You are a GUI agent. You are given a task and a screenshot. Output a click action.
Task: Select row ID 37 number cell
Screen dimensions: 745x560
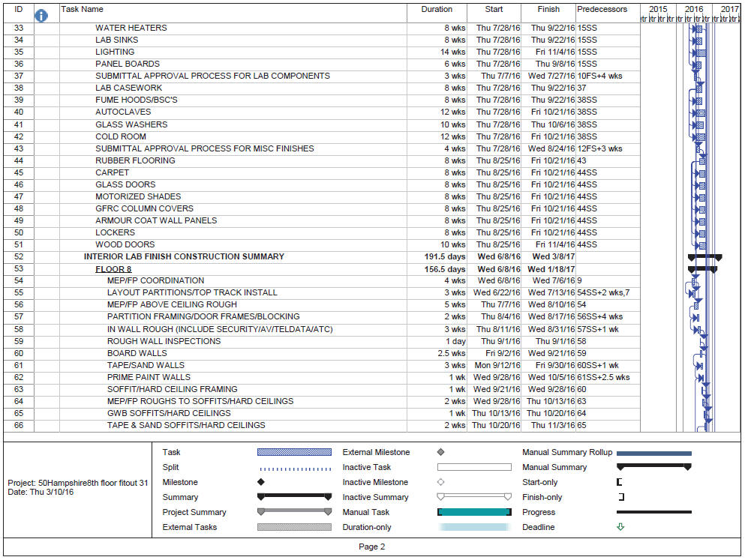[19, 76]
